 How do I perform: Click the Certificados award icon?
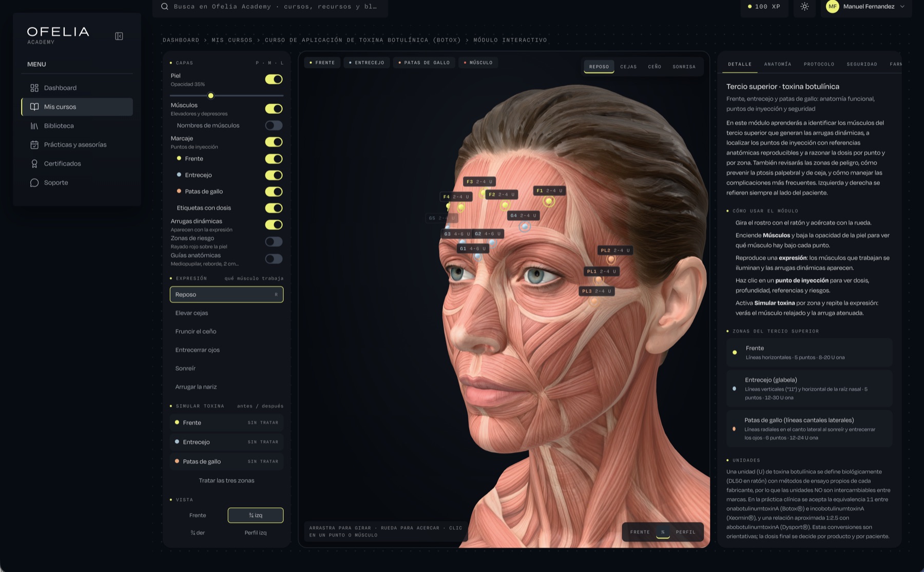(34, 164)
